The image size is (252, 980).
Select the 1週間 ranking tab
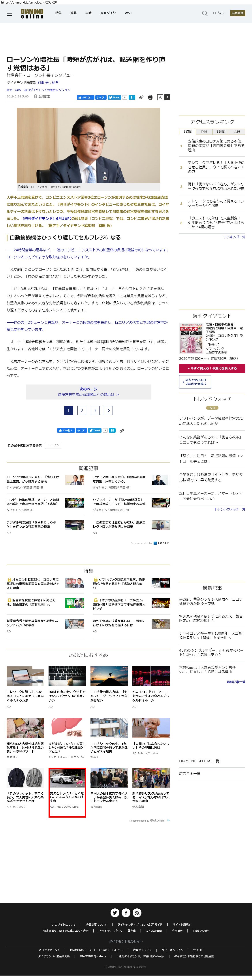(220, 132)
